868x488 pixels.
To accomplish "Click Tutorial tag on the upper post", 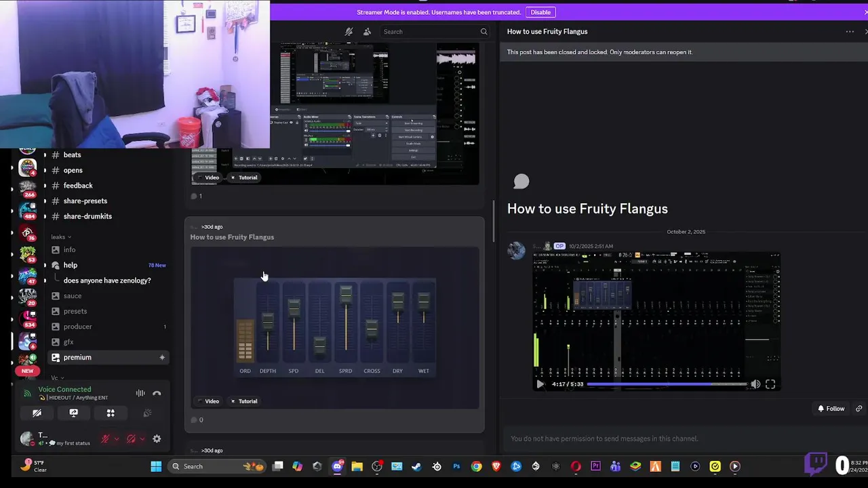I will pos(243,178).
